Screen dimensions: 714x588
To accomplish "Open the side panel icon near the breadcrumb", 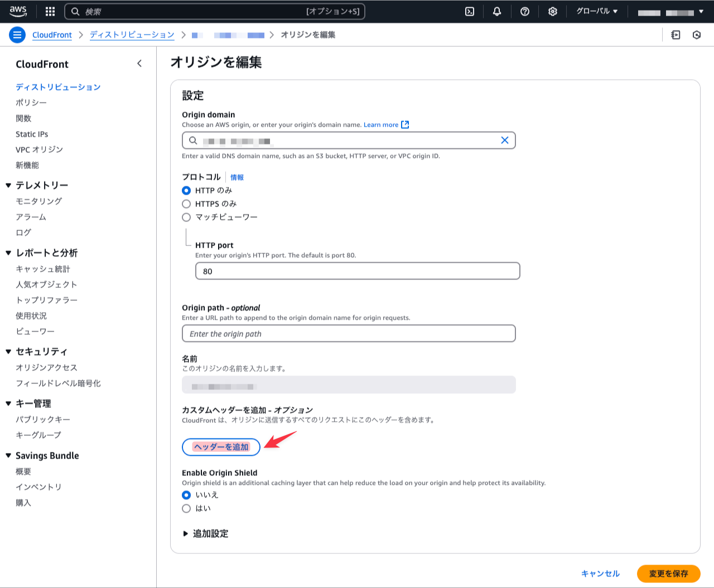I will point(676,35).
